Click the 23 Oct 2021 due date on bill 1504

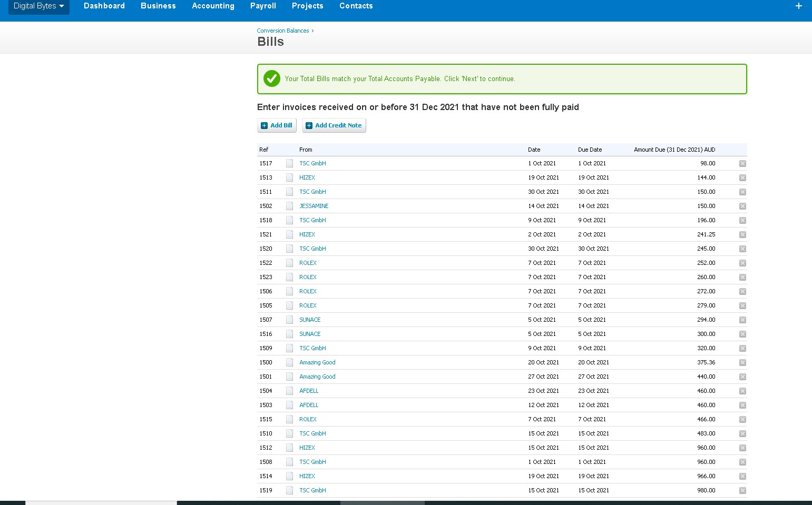[593, 391]
